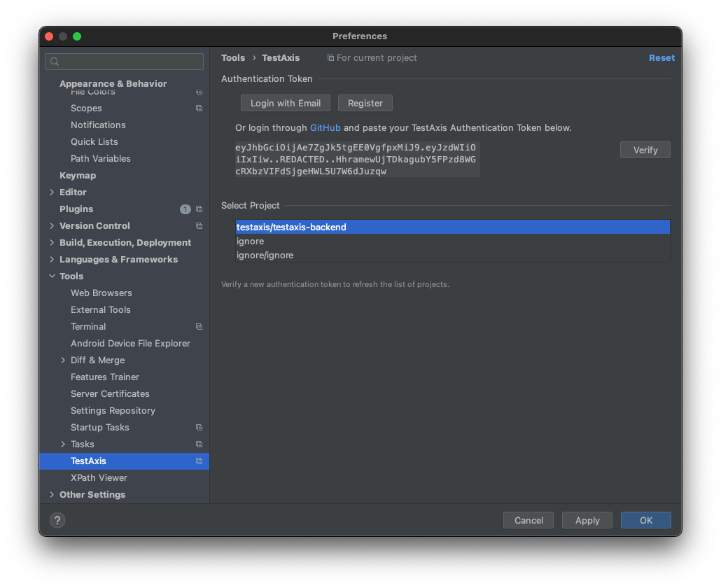This screenshot has height=588, width=721.
Task: Click the Tools breadcrumb
Action: point(233,58)
